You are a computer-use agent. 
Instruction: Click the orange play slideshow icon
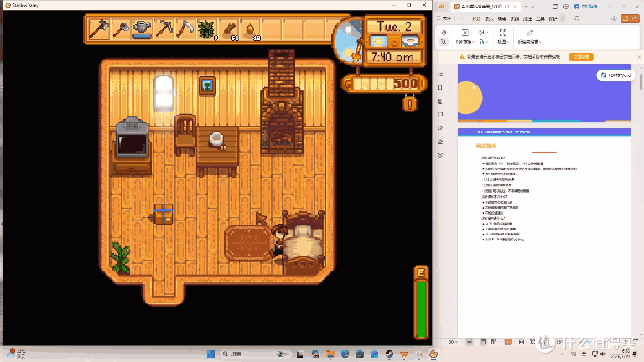pyautogui.click(x=508, y=342)
